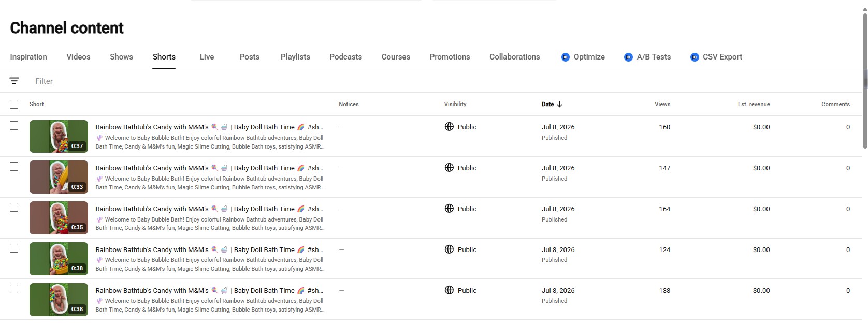Image resolution: width=868 pixels, height=324 pixels.
Task: Click the Notices column header
Action: click(x=349, y=104)
